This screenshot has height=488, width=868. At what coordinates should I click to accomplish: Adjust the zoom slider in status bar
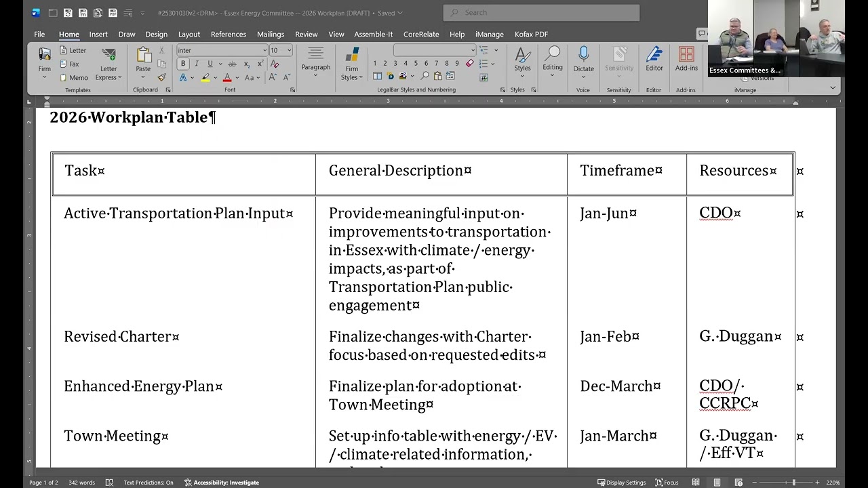793,483
